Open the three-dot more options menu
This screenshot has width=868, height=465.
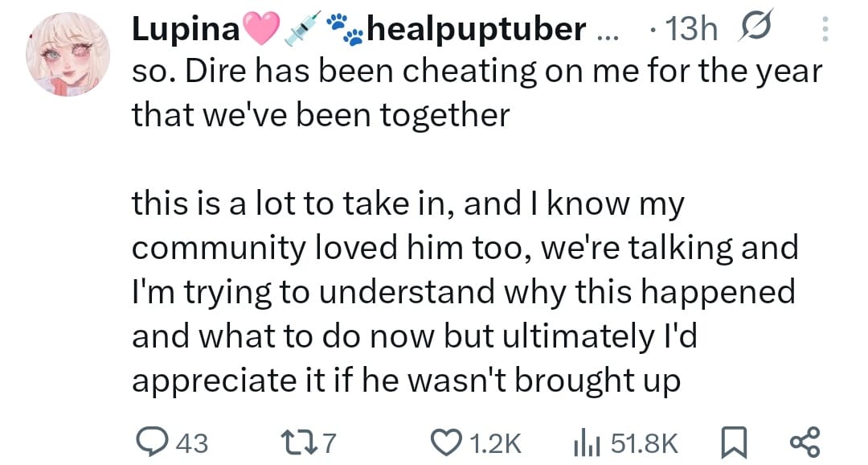(825, 30)
